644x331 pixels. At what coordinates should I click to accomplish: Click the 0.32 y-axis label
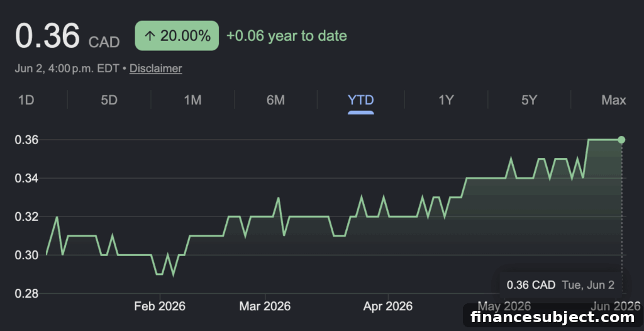coord(26,216)
